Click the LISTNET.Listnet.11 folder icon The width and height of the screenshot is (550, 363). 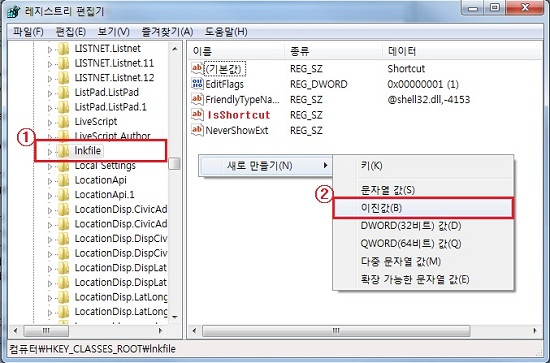click(63, 63)
